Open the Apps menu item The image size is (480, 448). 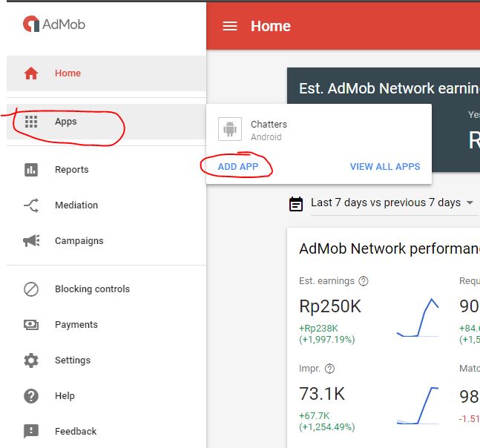click(x=106, y=122)
